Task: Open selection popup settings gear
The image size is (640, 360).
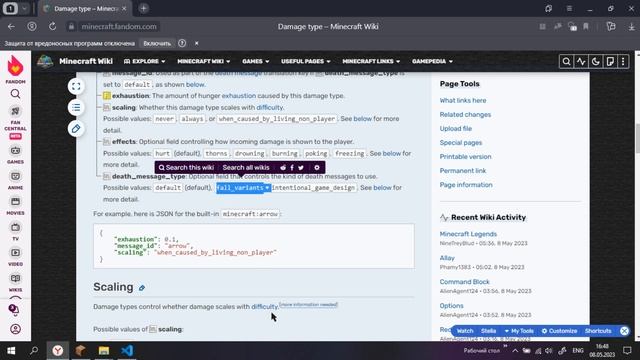Action: 317,167
